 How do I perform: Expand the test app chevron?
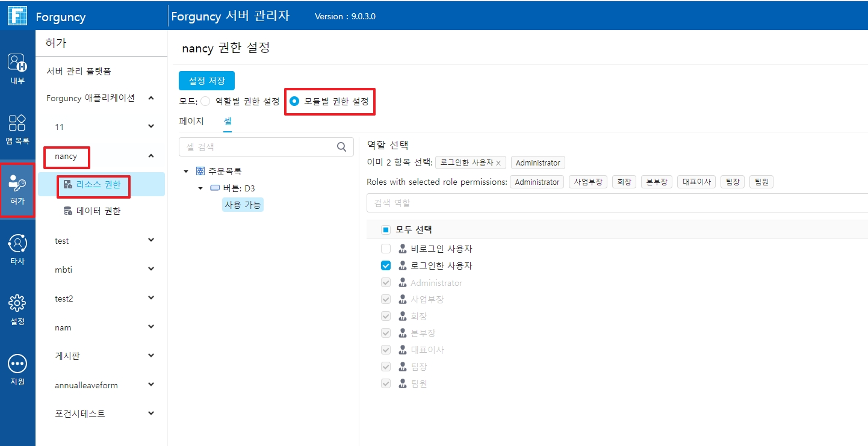[151, 240]
